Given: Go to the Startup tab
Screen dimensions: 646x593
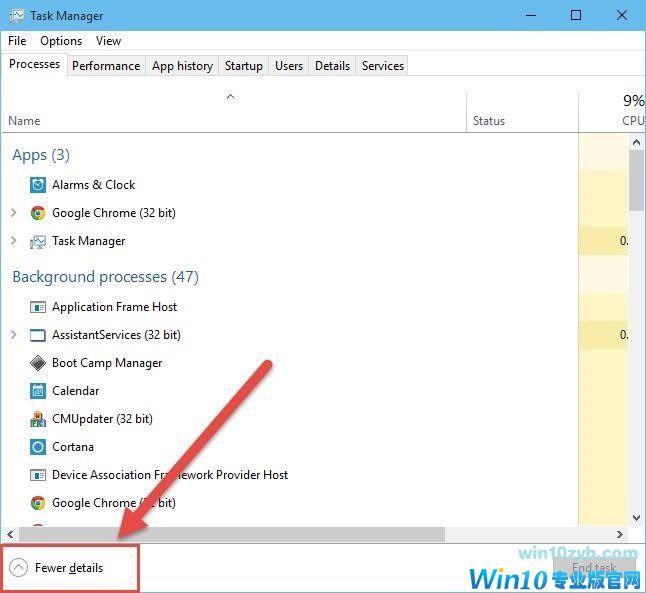Looking at the screenshot, I should (243, 66).
